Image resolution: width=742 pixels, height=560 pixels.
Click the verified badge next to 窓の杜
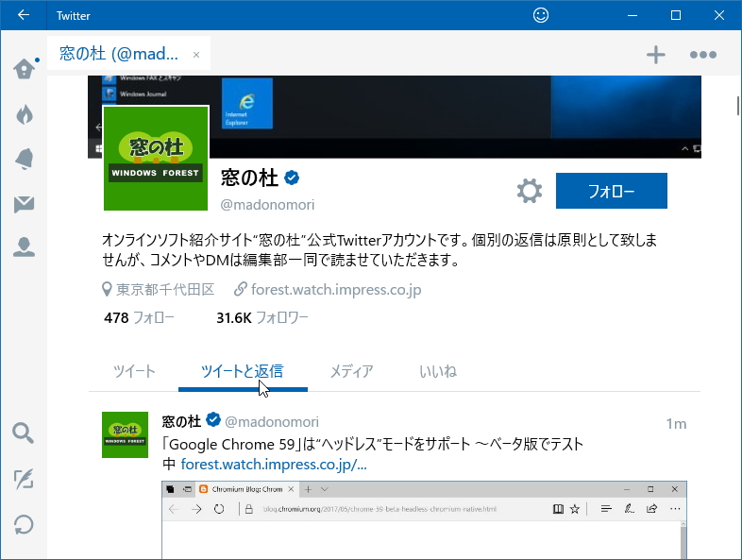coord(292,178)
